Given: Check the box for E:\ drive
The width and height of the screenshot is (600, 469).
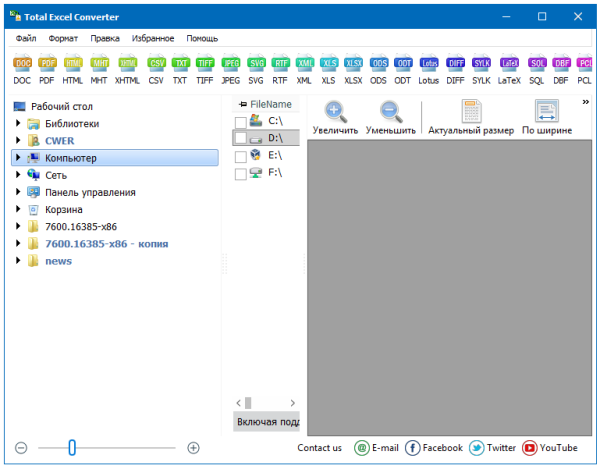Looking at the screenshot, I should click(240, 157).
